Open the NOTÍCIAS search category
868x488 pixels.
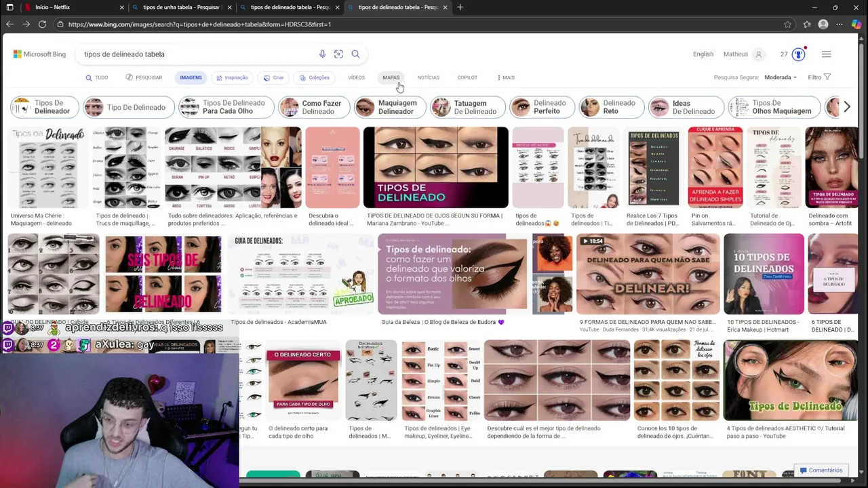click(x=428, y=77)
